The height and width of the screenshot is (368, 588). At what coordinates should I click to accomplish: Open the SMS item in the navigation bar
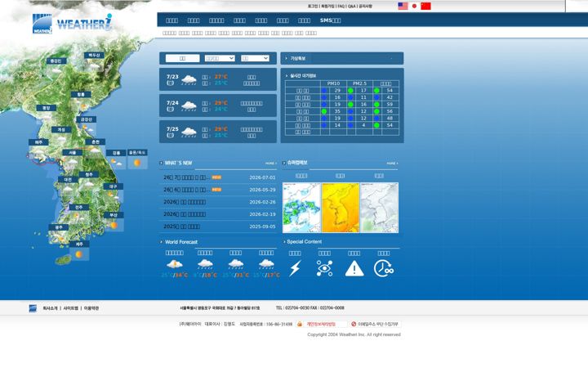point(330,20)
